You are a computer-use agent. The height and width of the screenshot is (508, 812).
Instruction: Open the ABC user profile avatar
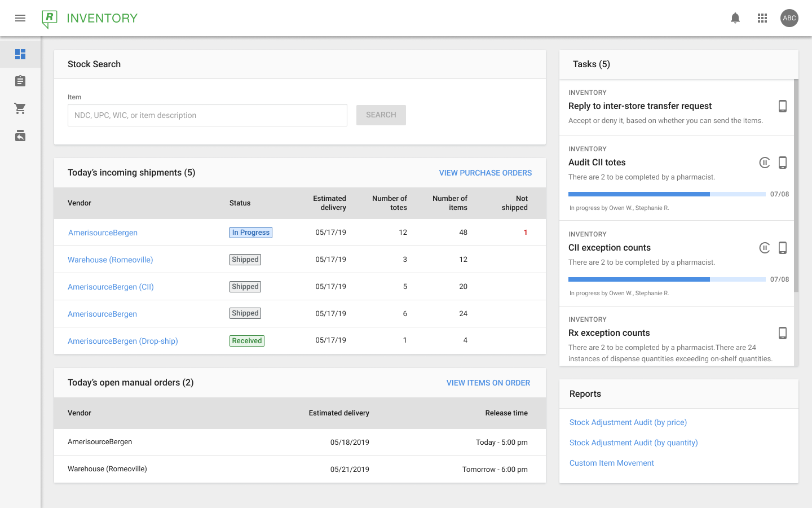(789, 18)
